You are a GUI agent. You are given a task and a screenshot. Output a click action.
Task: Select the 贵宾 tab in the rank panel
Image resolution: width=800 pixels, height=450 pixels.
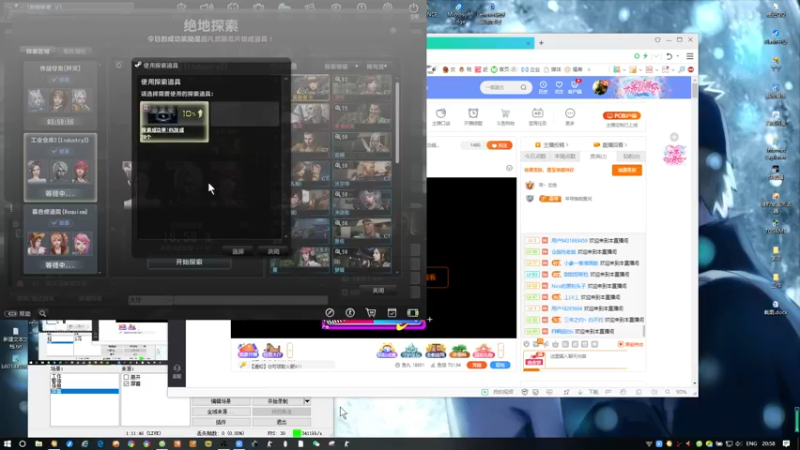(599, 157)
